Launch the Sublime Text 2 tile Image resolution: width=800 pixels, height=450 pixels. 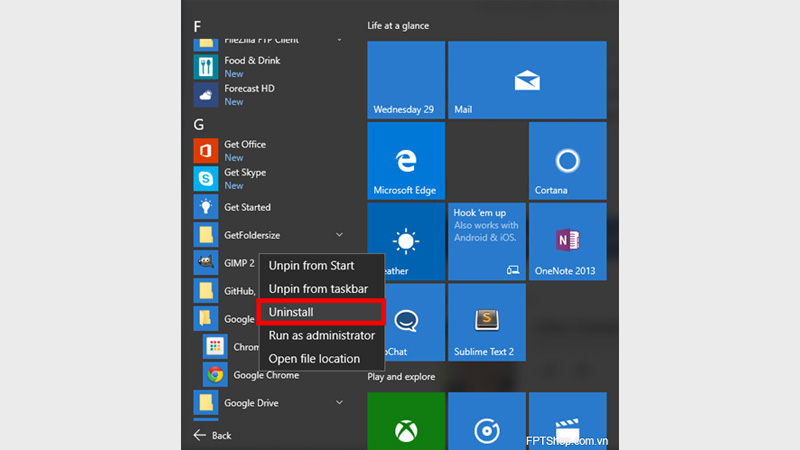487,322
